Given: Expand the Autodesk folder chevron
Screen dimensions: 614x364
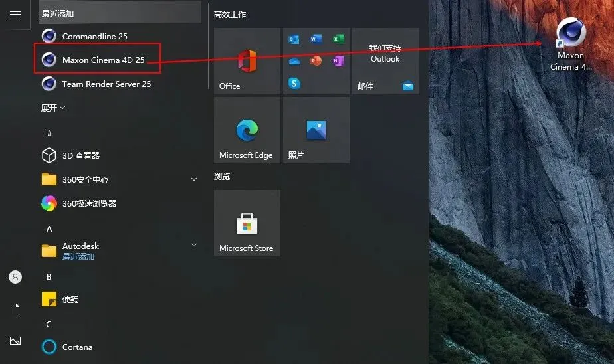Looking at the screenshot, I should [194, 245].
